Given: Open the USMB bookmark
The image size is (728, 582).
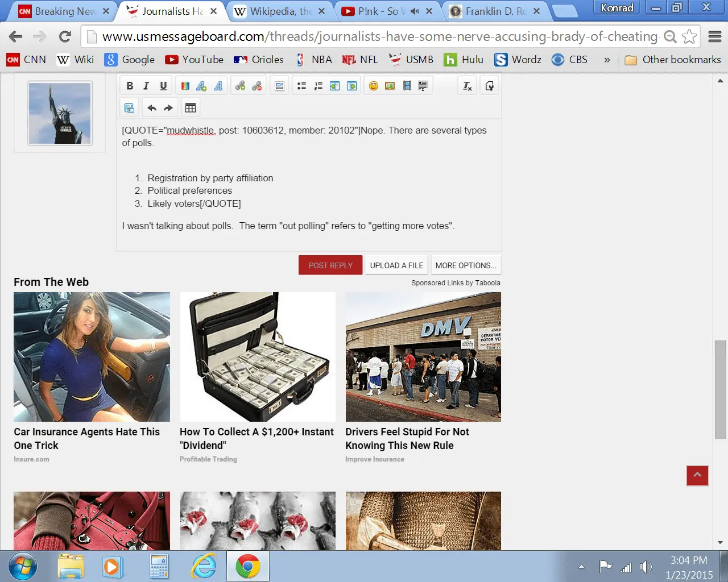Looking at the screenshot, I should click(411, 60).
